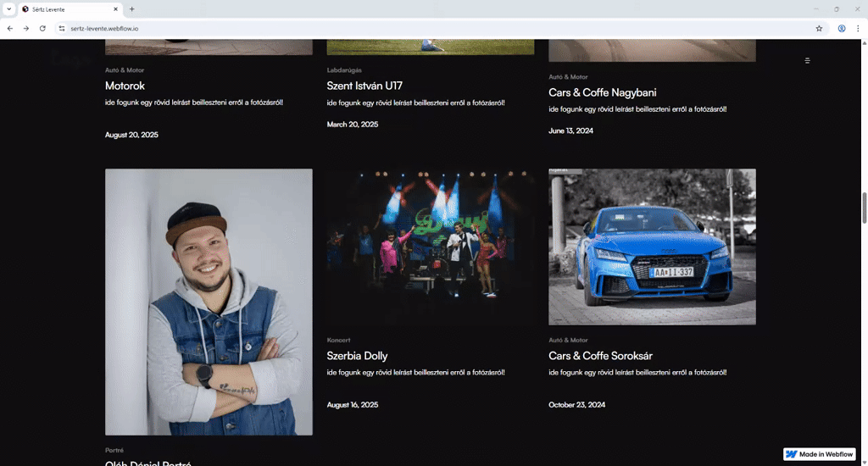Open the browser profile icon
868x466 pixels.
click(842, 28)
